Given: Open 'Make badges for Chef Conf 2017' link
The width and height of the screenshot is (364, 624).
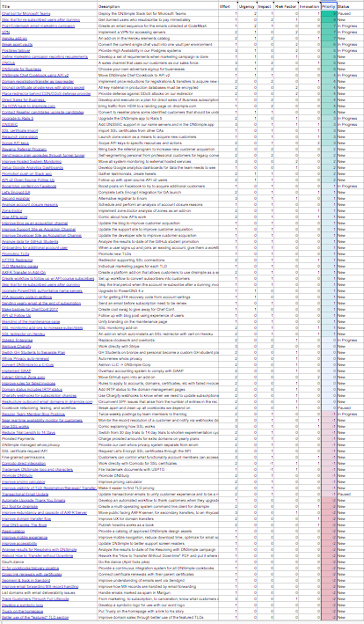Looking at the screenshot, I should point(29,309).
